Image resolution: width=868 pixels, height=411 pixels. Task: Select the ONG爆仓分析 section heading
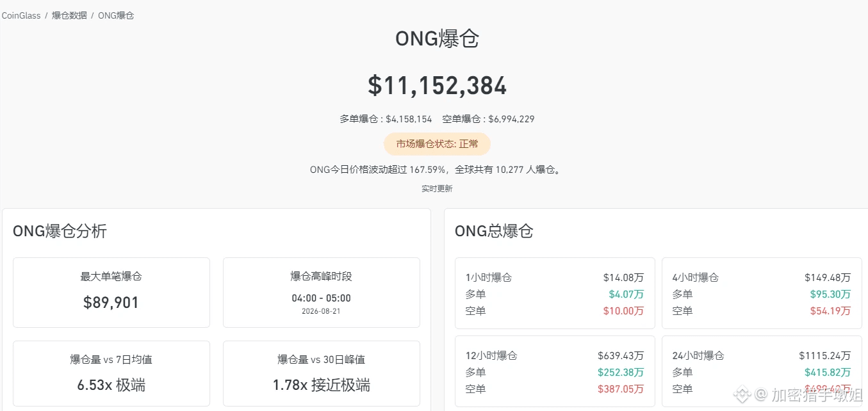[60, 231]
